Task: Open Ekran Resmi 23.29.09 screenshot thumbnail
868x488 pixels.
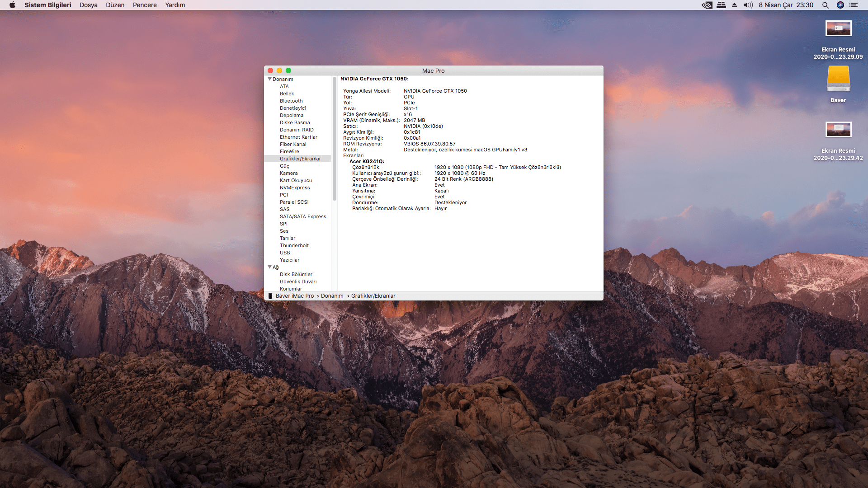Action: point(838,28)
